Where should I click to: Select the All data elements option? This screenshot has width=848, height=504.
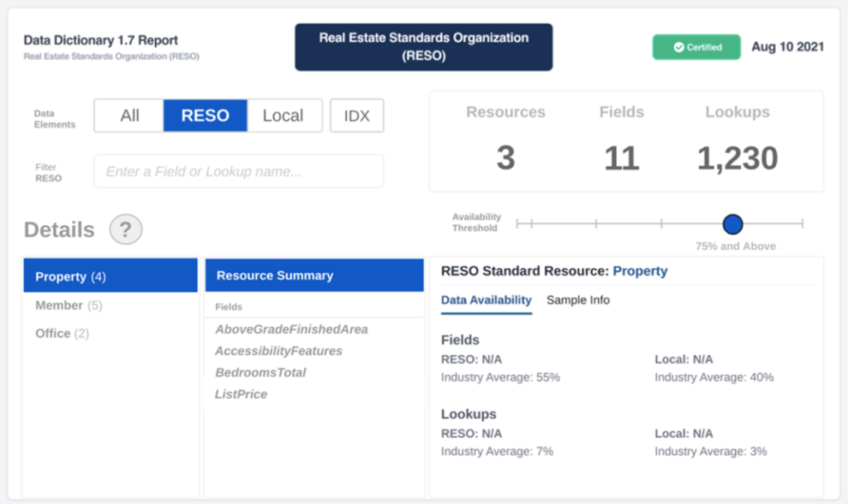(129, 116)
